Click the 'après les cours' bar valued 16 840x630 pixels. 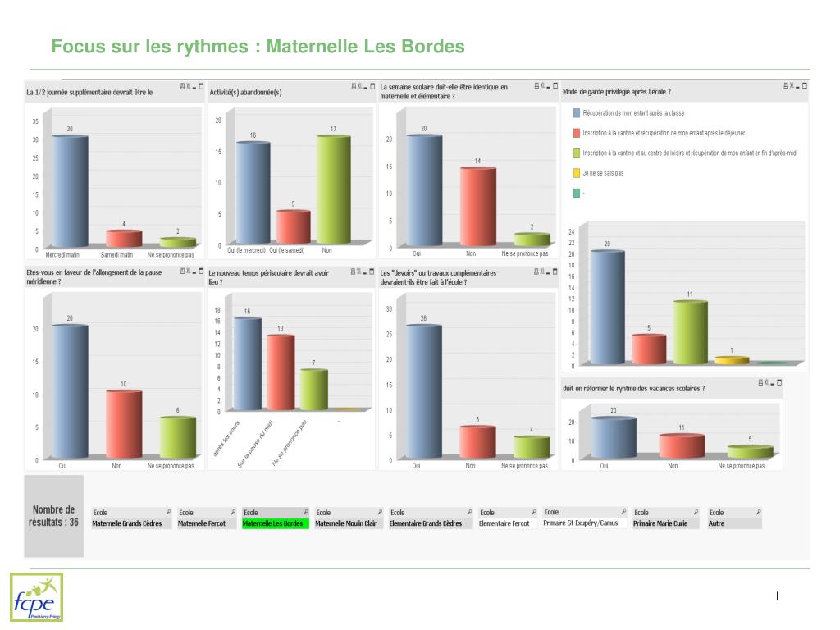pos(247,364)
